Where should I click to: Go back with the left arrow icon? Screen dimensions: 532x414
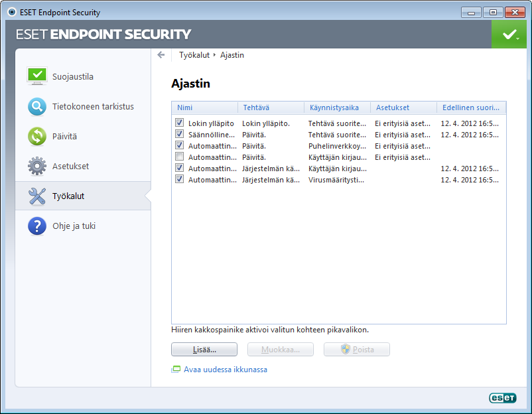(161, 55)
